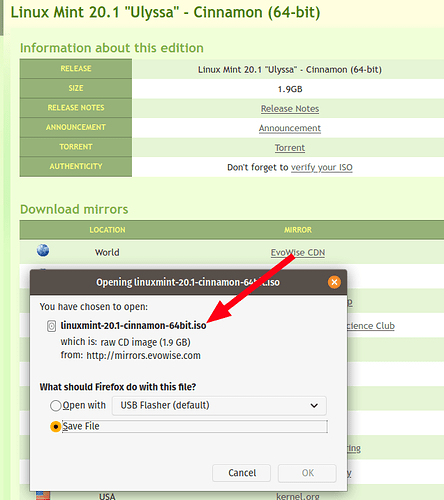Close the Opening linuxmint dialog
Screen dimensions: 444x500
(x=334, y=282)
